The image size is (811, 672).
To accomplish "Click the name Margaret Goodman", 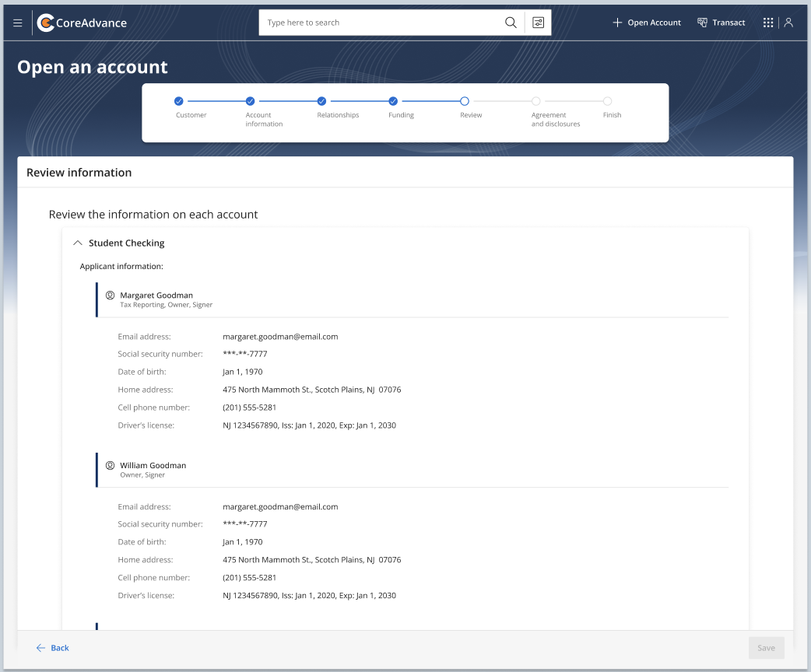I will (x=156, y=295).
